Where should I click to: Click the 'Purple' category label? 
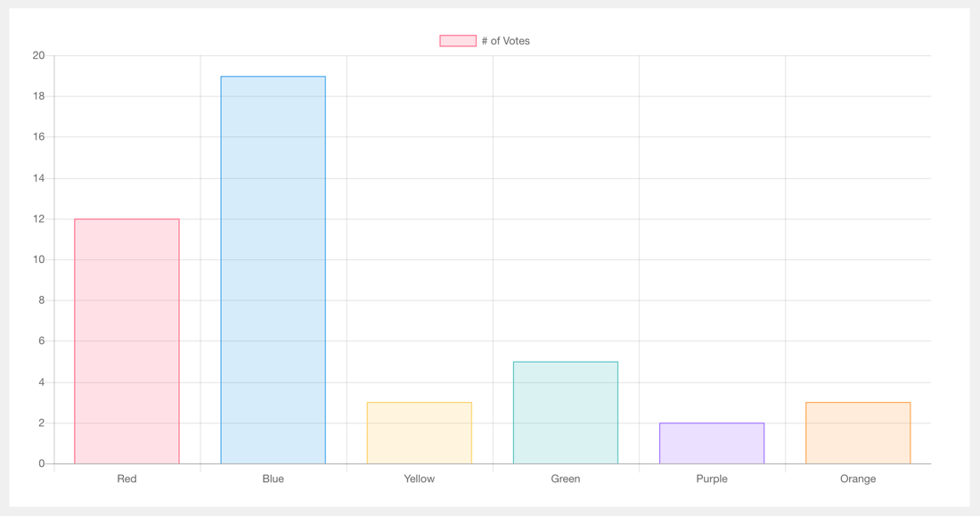(711, 479)
